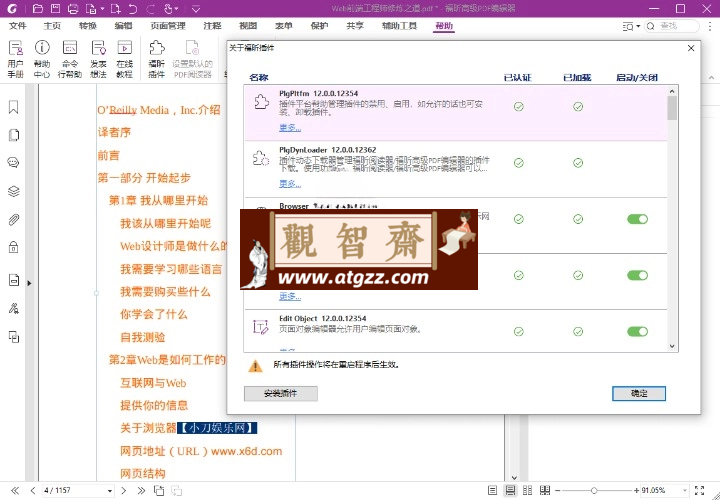720x500 pixels.
Task: Switch to the 注释 tab
Action: coord(212,26)
